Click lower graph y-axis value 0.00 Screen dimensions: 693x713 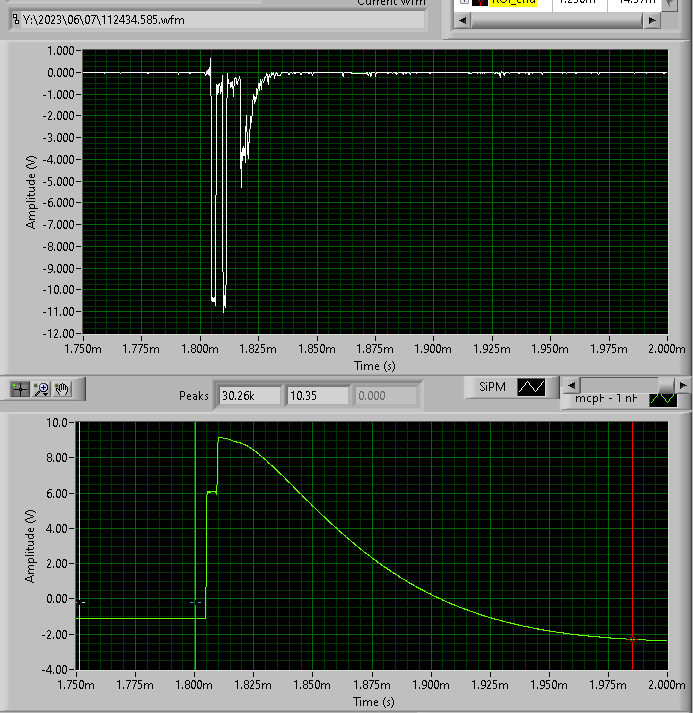57,599
